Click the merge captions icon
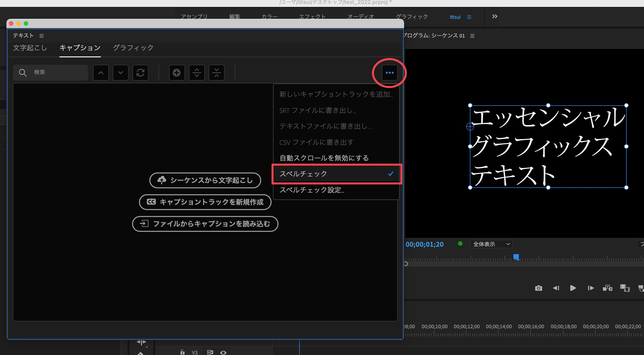Viewport: 644px width, 355px height. (216, 73)
